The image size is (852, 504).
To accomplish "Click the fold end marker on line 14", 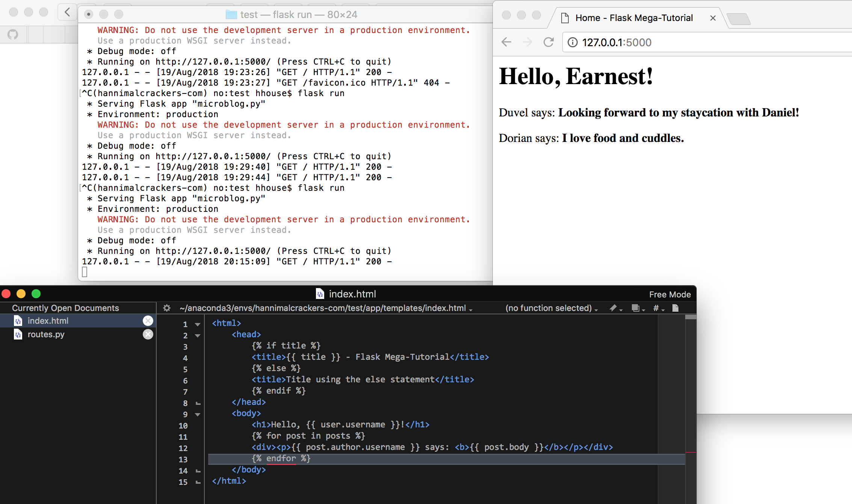I will 198,471.
